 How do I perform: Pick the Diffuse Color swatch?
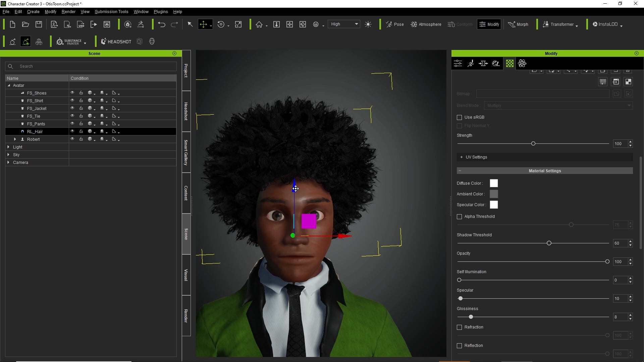494,183
